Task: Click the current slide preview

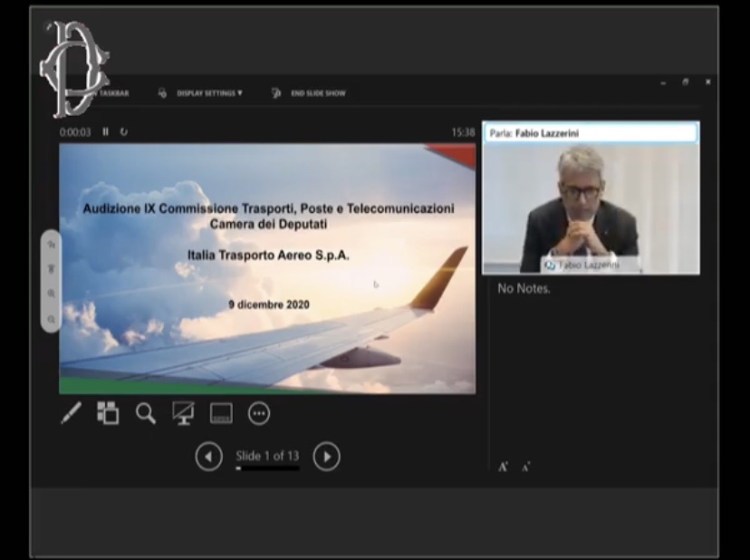Action: click(x=267, y=268)
